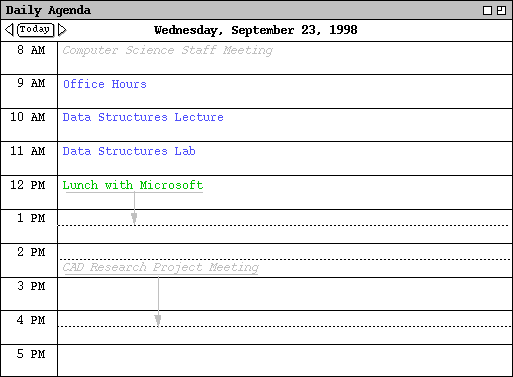This screenshot has width=513, height=377.
Task: Select the 12 PM time label
Action: pos(28,185)
